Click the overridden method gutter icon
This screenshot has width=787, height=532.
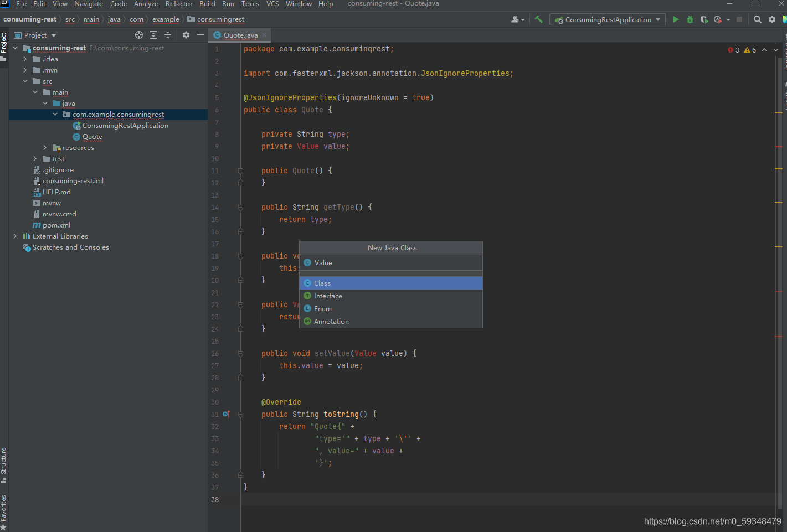pyautogui.click(x=226, y=414)
